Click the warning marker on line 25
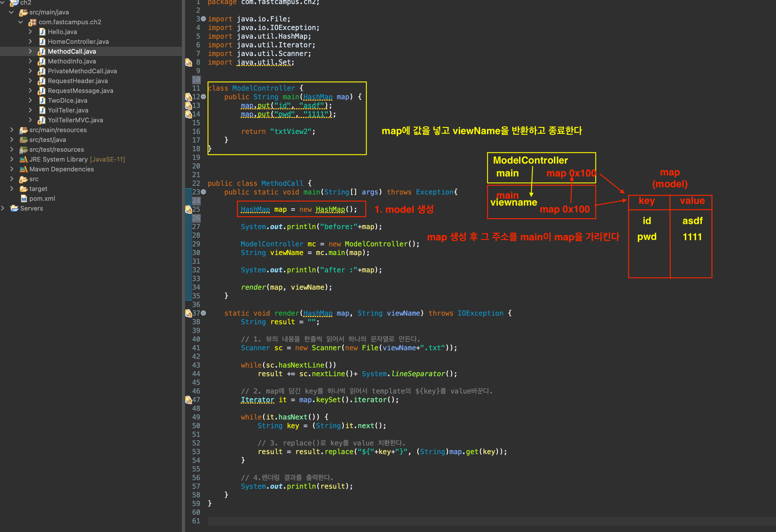This screenshot has width=776, height=532. tap(188, 209)
